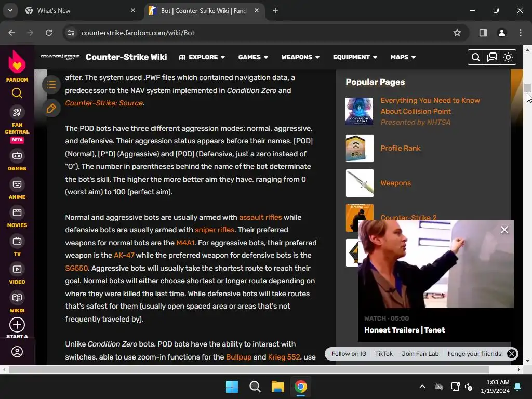Open the Counter-Strike: Source link

coord(104,103)
